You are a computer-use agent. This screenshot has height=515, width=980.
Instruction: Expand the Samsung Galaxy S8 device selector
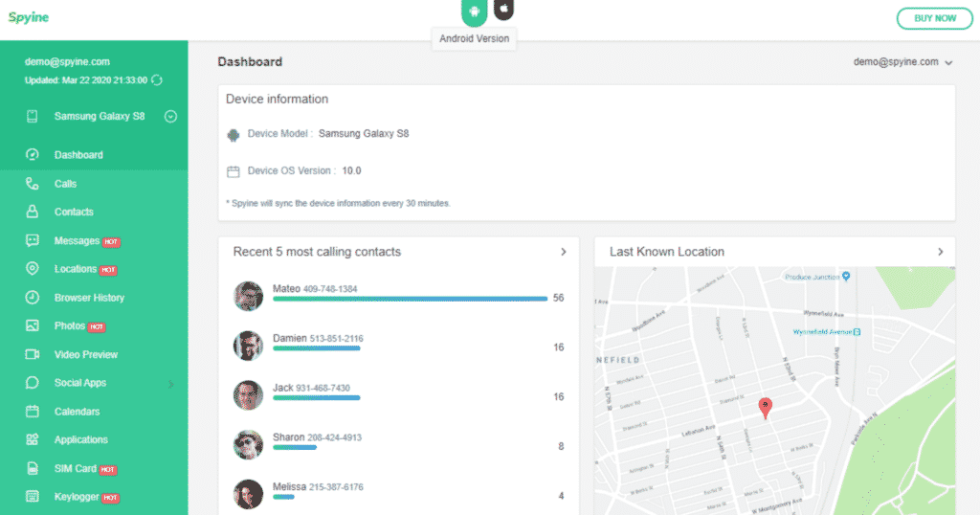[170, 117]
